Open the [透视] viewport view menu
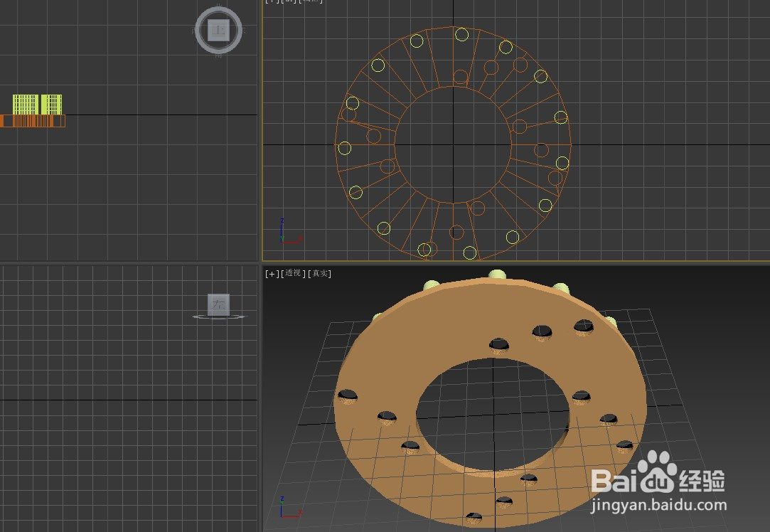Viewport: 770px width, 532px height. click(x=293, y=274)
